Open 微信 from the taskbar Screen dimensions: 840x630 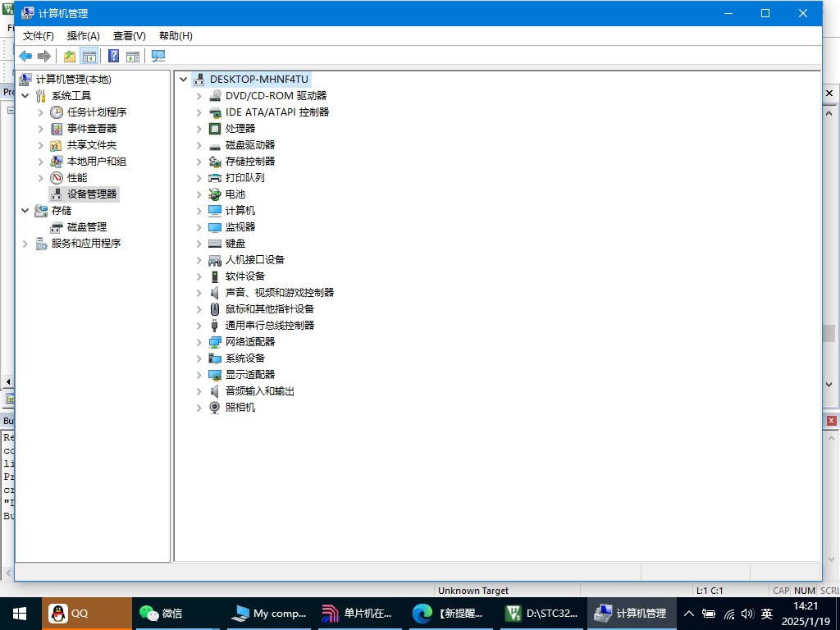tap(161, 613)
